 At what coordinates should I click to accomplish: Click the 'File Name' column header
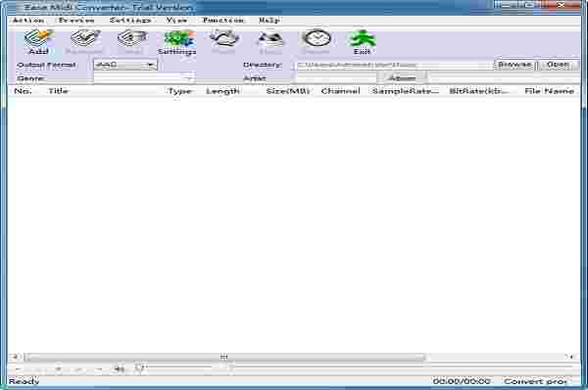pyautogui.click(x=549, y=91)
